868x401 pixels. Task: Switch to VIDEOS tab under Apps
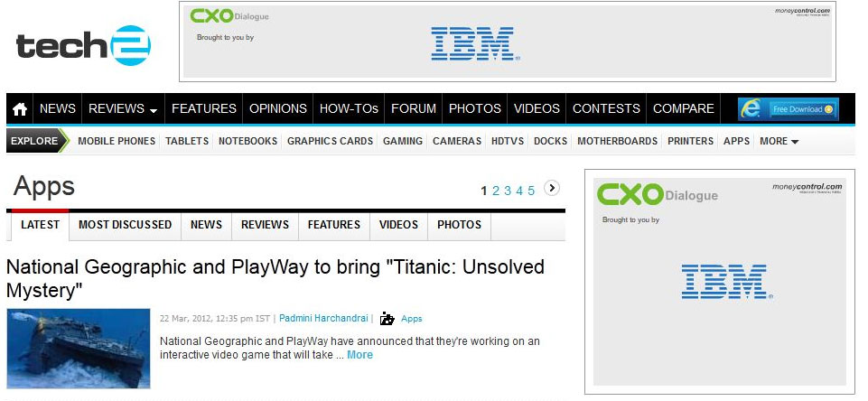pos(398,225)
